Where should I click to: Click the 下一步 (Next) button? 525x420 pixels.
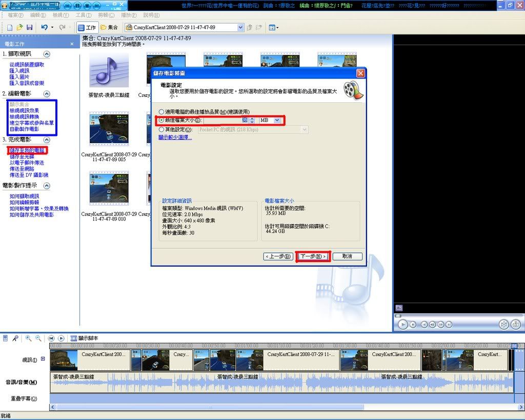click(313, 256)
